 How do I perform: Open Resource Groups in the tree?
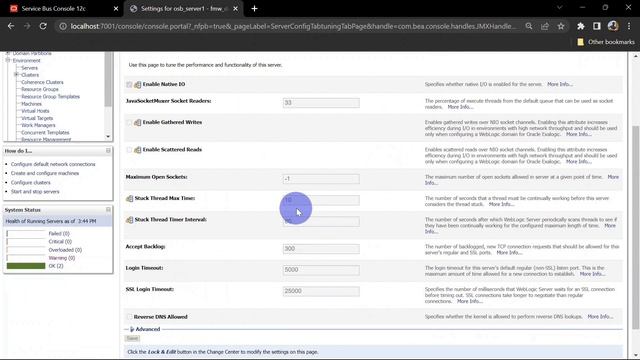click(x=40, y=89)
